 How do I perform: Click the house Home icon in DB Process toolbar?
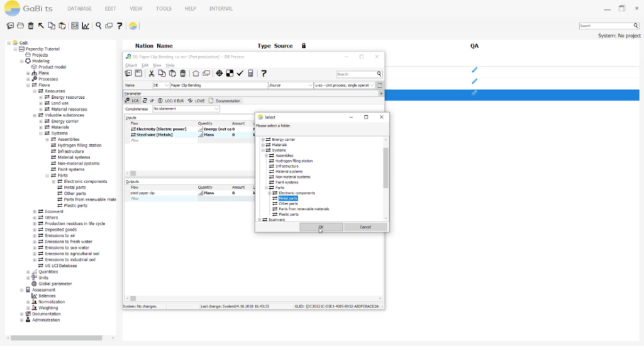point(196,73)
